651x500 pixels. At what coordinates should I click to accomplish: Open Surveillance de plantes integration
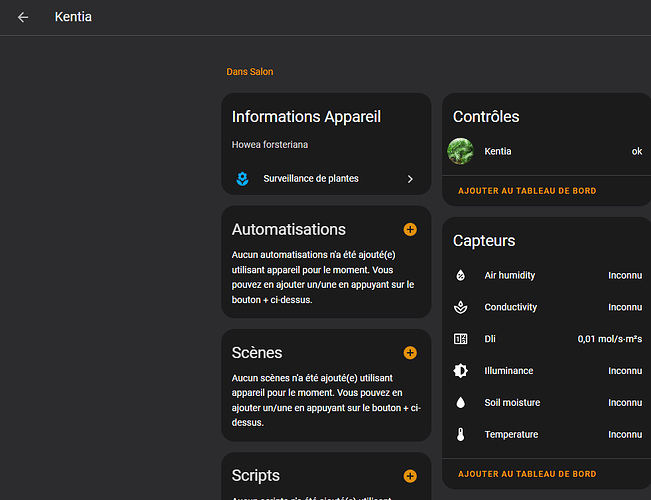(326, 179)
